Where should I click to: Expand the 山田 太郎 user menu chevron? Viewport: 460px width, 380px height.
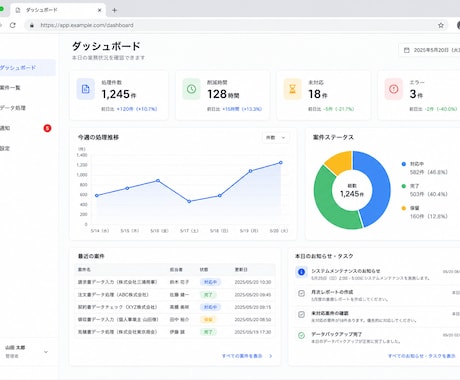46,352
